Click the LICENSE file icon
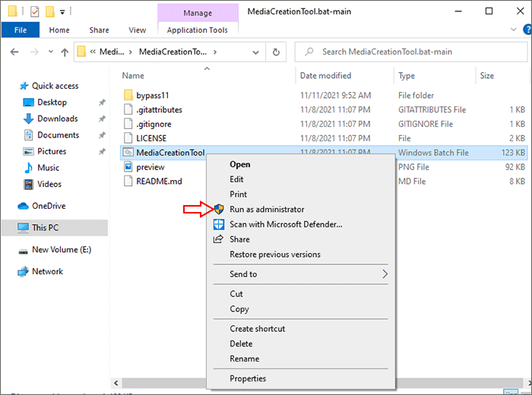 (x=128, y=138)
